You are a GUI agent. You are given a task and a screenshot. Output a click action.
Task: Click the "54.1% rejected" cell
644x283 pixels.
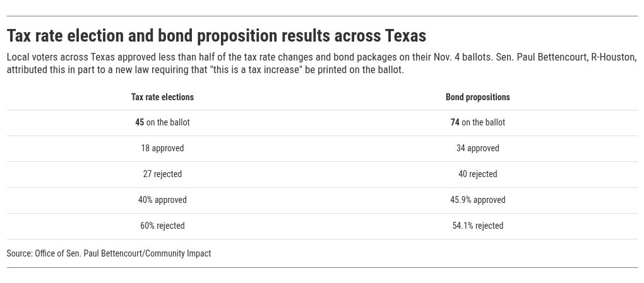[477, 226]
